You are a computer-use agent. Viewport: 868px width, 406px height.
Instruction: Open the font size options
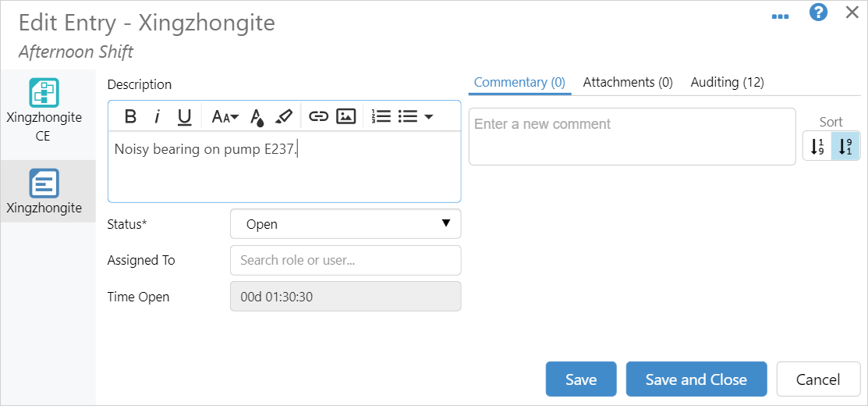[x=225, y=116]
